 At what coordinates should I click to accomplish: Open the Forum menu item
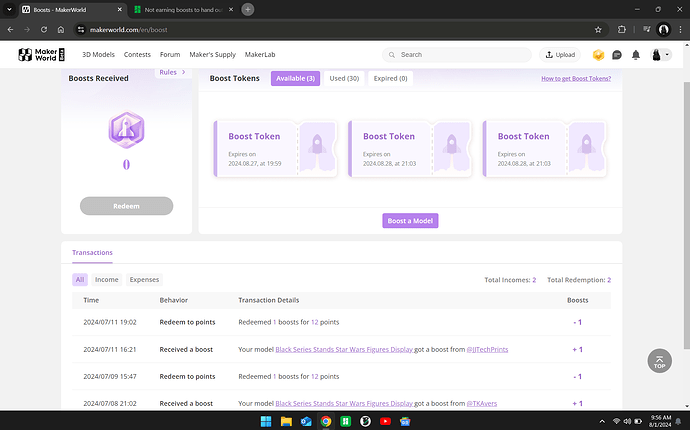point(170,55)
